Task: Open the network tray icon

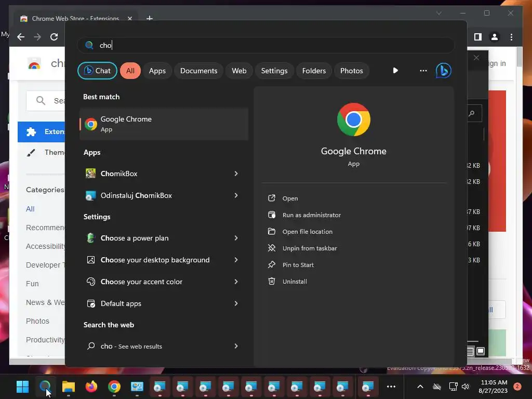Action: pyautogui.click(x=453, y=387)
